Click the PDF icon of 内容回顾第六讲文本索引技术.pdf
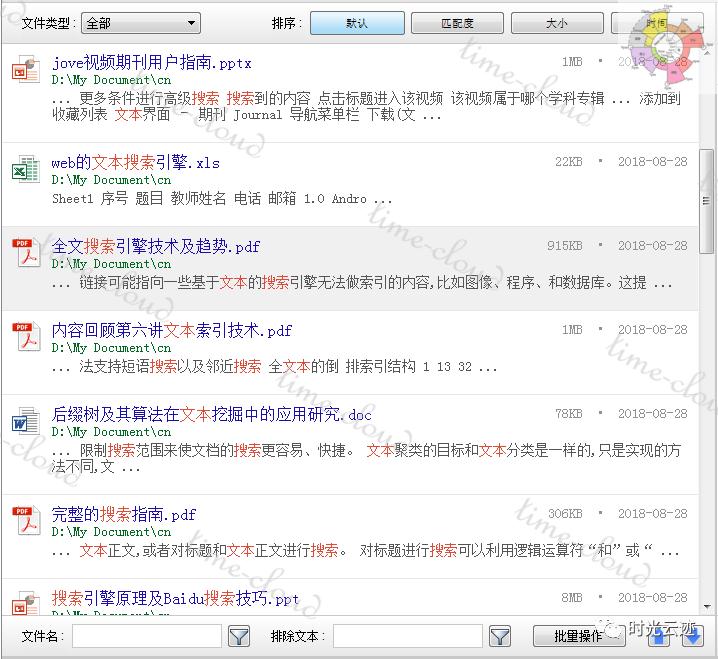This screenshot has width=718, height=659. (x=26, y=337)
